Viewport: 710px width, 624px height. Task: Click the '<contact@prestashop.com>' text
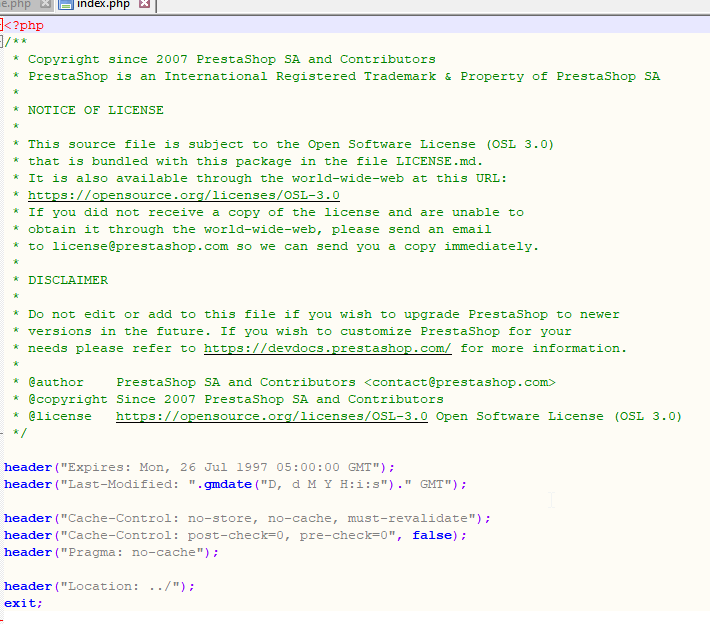tap(460, 382)
